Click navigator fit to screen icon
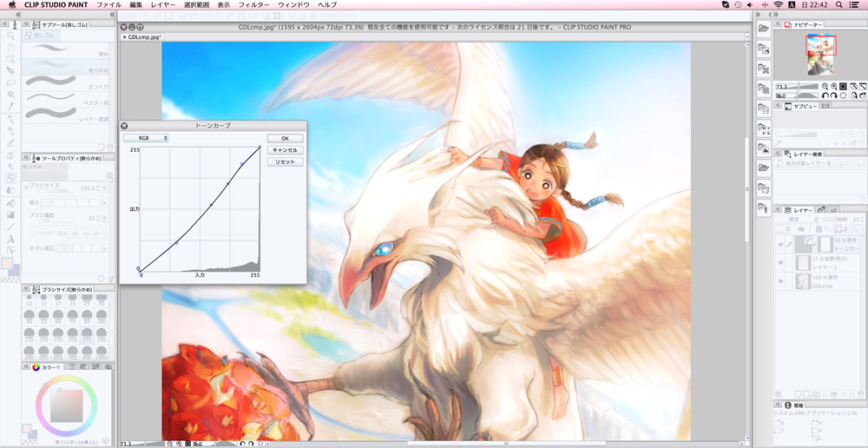The height and width of the screenshot is (448, 868). (x=843, y=87)
